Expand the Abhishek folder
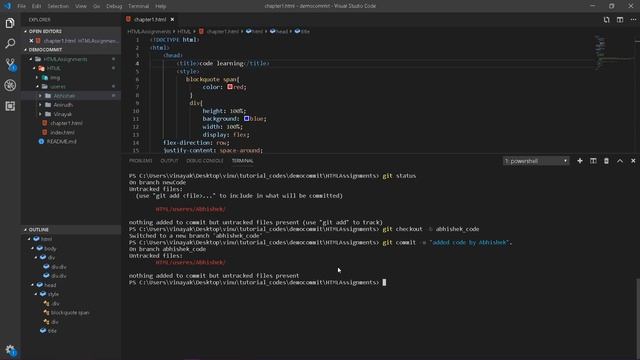 pos(40,96)
